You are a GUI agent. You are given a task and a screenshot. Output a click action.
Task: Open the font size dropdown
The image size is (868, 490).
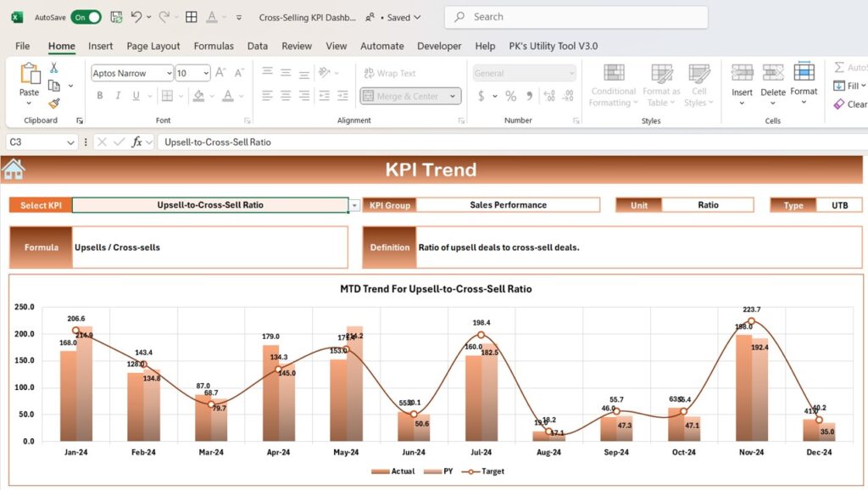(206, 73)
